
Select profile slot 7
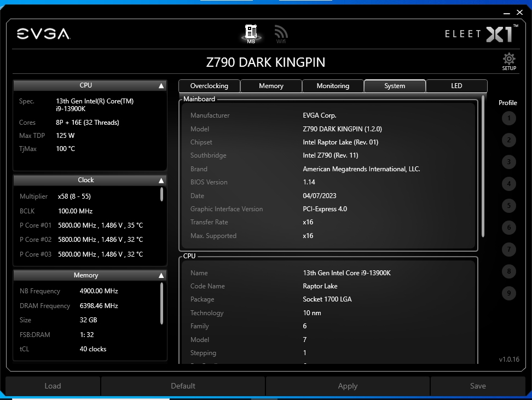pyautogui.click(x=508, y=250)
